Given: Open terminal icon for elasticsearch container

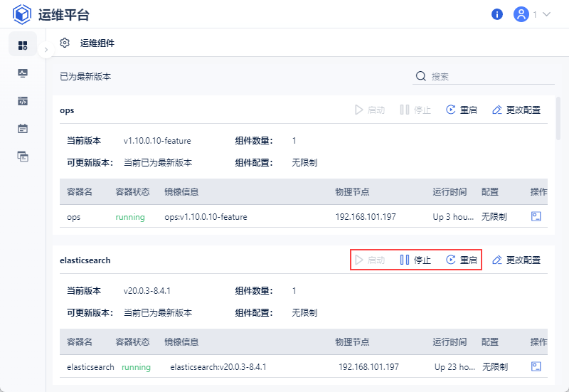Looking at the screenshot, I should [x=536, y=366].
